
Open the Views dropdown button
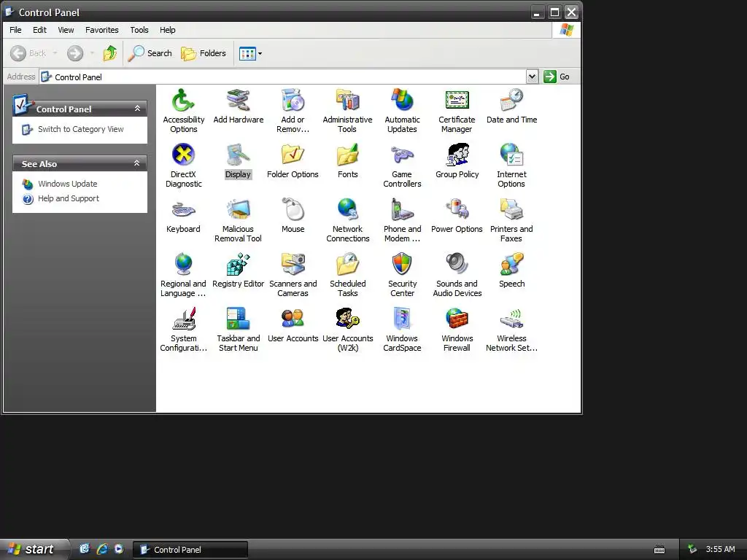251,53
